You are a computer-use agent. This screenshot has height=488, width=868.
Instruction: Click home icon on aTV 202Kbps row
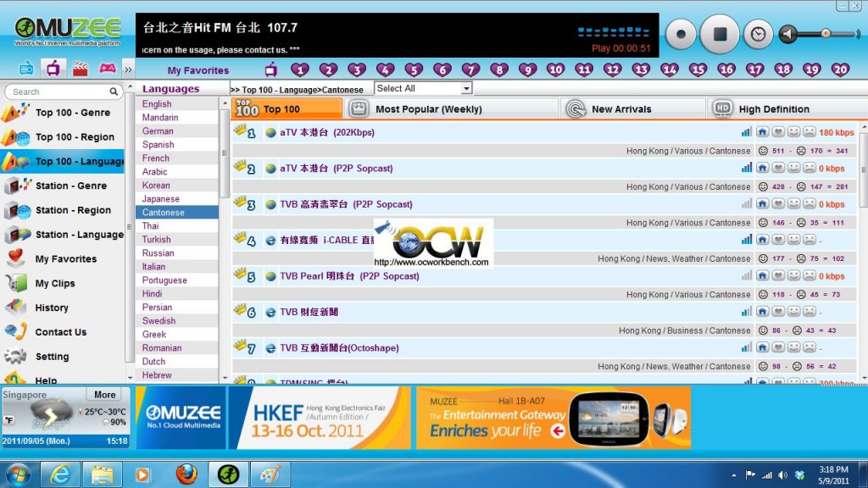(x=762, y=131)
